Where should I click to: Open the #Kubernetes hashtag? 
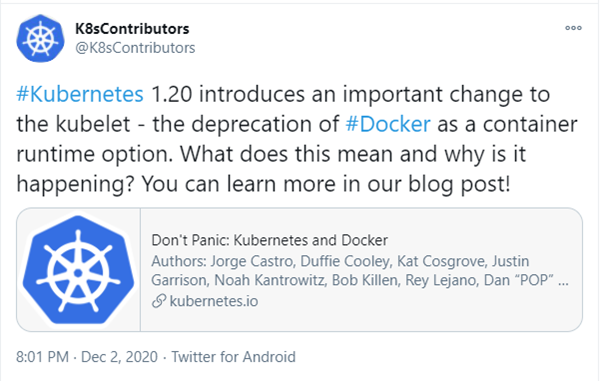click(x=80, y=94)
